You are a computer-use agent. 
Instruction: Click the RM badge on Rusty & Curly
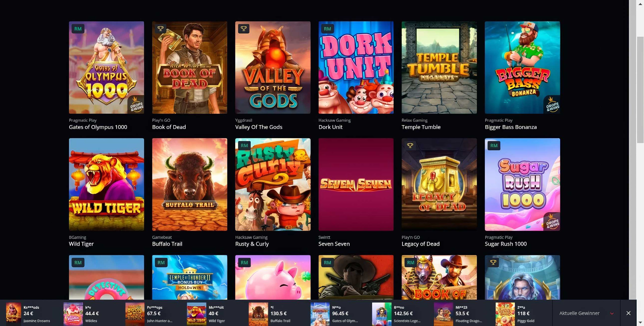tap(244, 146)
